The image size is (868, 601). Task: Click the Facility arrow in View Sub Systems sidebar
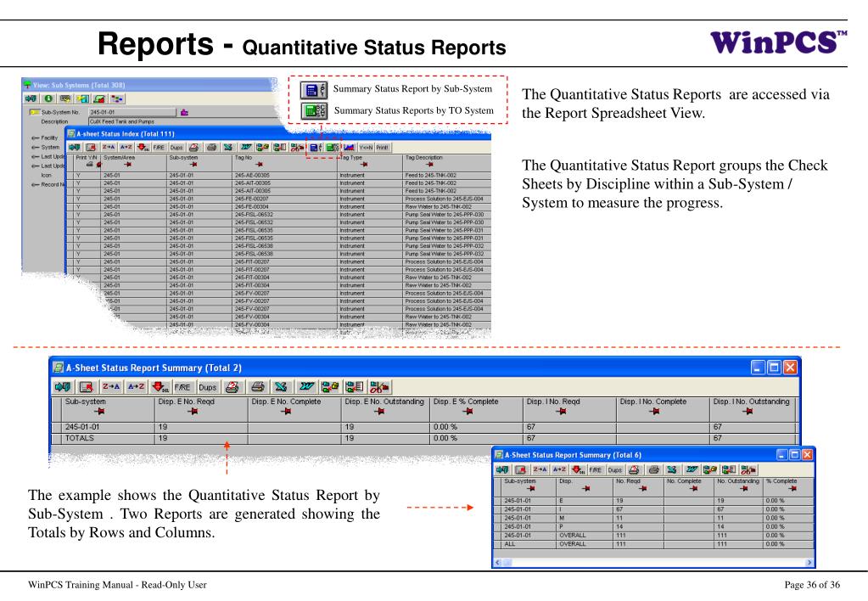pos(35,138)
